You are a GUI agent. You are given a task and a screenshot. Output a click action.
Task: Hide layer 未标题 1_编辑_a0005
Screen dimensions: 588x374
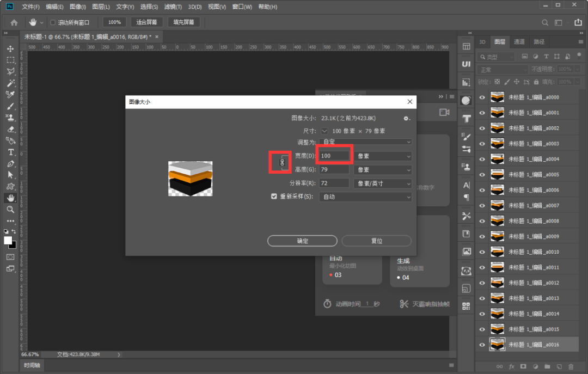pyautogui.click(x=481, y=175)
